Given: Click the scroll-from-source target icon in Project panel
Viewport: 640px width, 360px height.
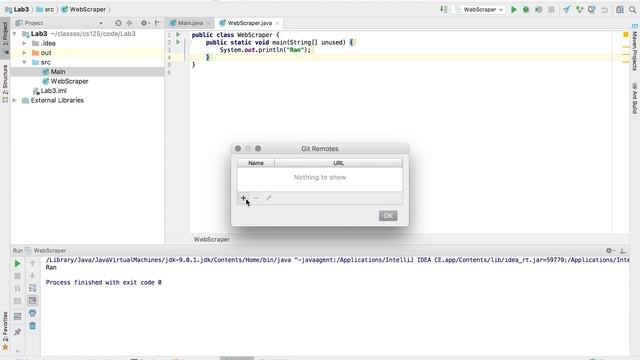Looking at the screenshot, I should click(118, 23).
